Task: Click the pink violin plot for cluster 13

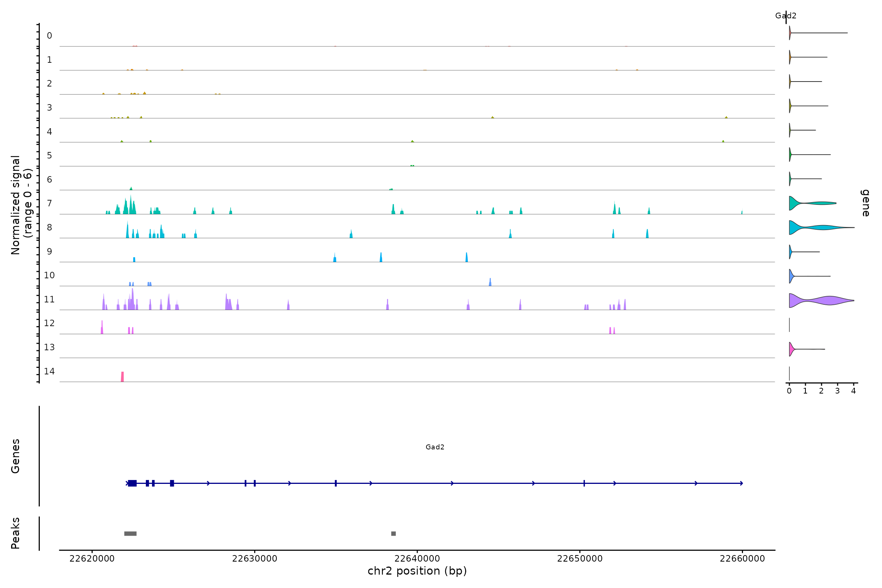Action: tap(791, 349)
